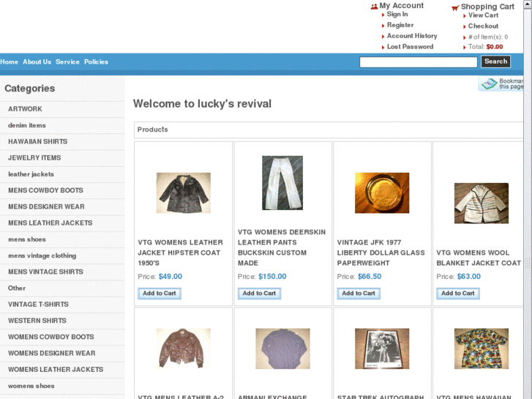Click the cart Total $0.00 text

pyautogui.click(x=485, y=47)
